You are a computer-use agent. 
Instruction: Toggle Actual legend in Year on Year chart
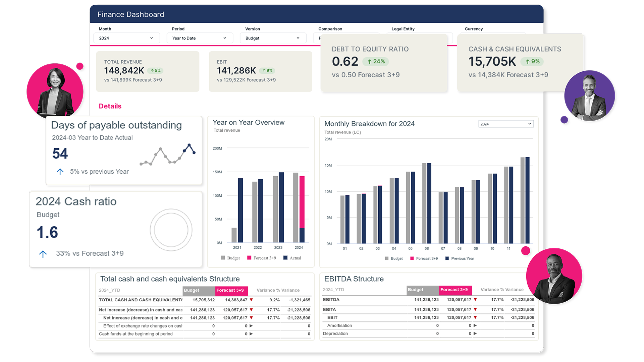pyautogui.click(x=292, y=258)
